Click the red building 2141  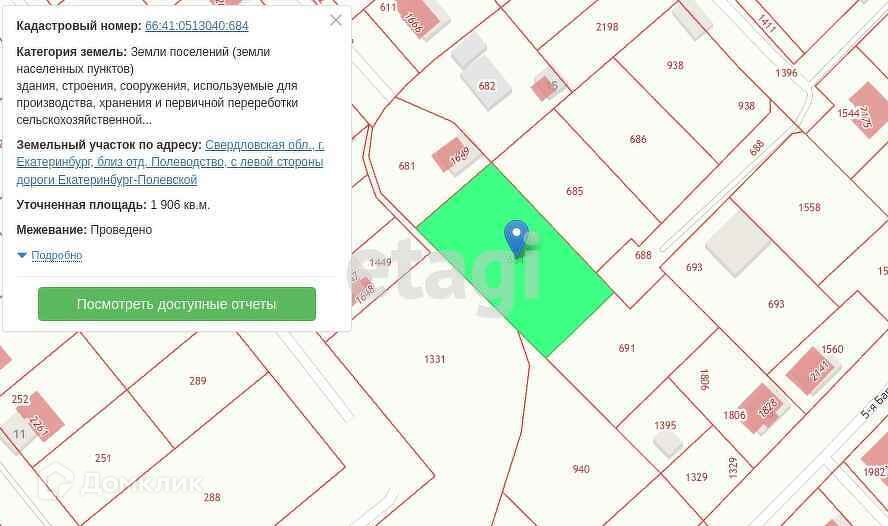[813, 371]
